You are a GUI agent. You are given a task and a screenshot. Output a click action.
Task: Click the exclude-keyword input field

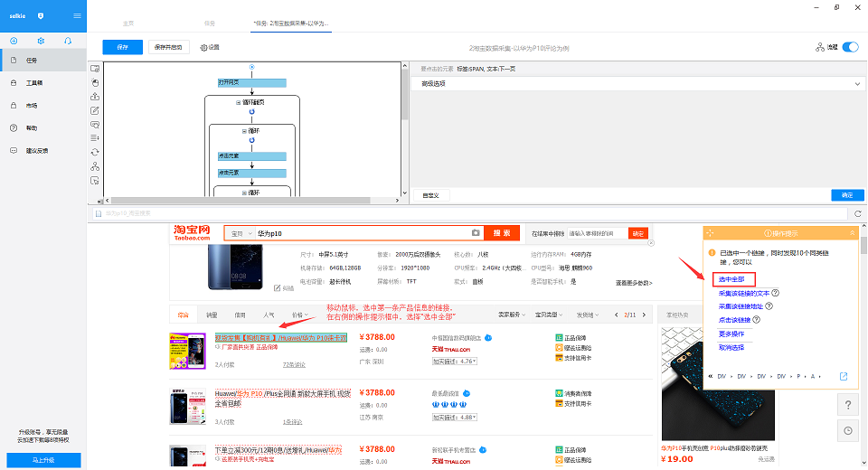(x=598, y=233)
